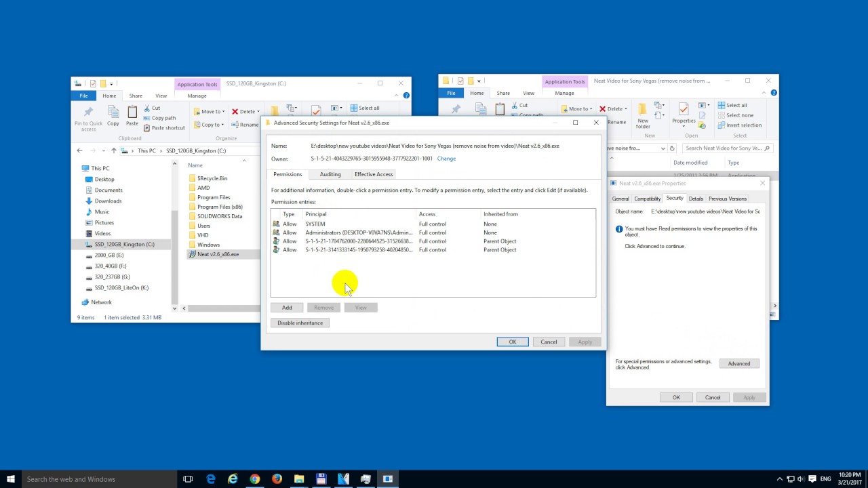Click the Change owner link
Image resolution: width=868 pixels, height=488 pixels.
pyautogui.click(x=446, y=159)
